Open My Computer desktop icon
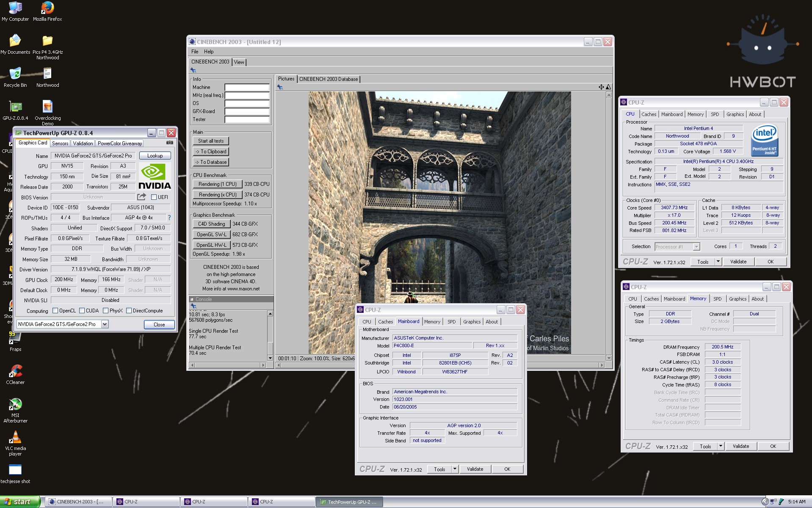Image resolution: width=812 pixels, height=508 pixels. [15, 11]
